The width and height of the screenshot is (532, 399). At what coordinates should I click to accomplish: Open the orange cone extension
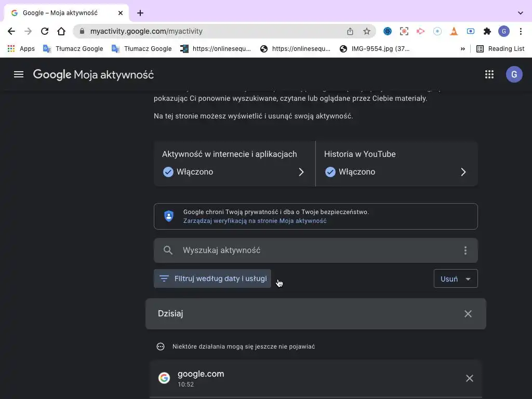pos(454,31)
